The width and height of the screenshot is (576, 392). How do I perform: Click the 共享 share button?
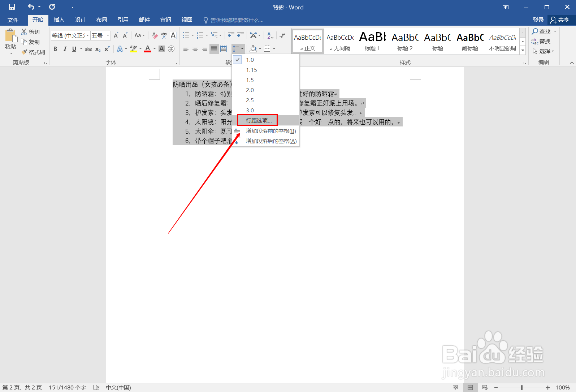click(560, 20)
